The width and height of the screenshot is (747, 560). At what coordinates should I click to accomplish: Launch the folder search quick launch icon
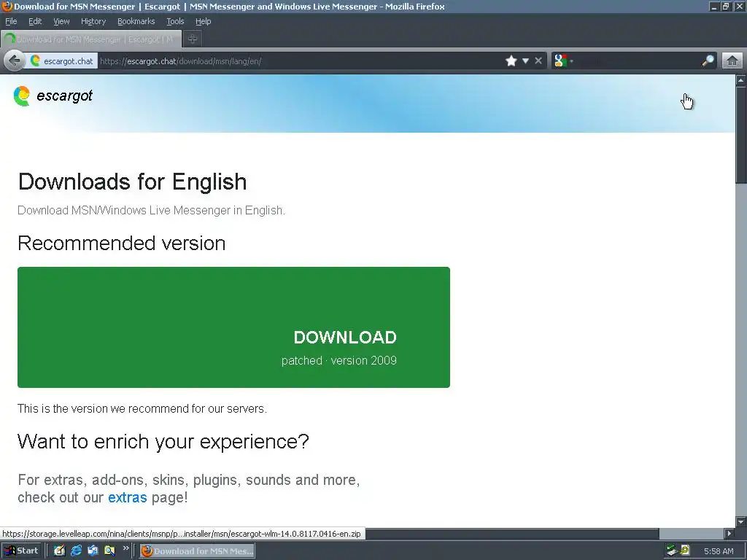coord(109,551)
